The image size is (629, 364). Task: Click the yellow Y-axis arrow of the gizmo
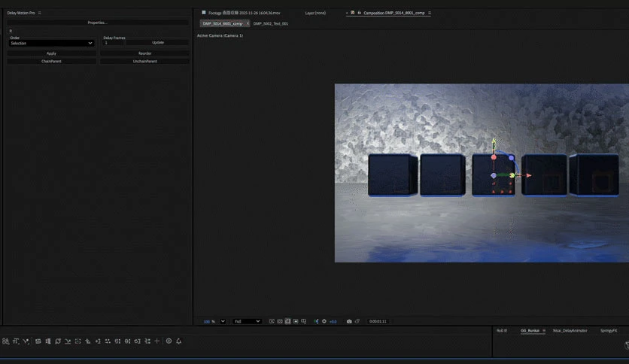(494, 141)
